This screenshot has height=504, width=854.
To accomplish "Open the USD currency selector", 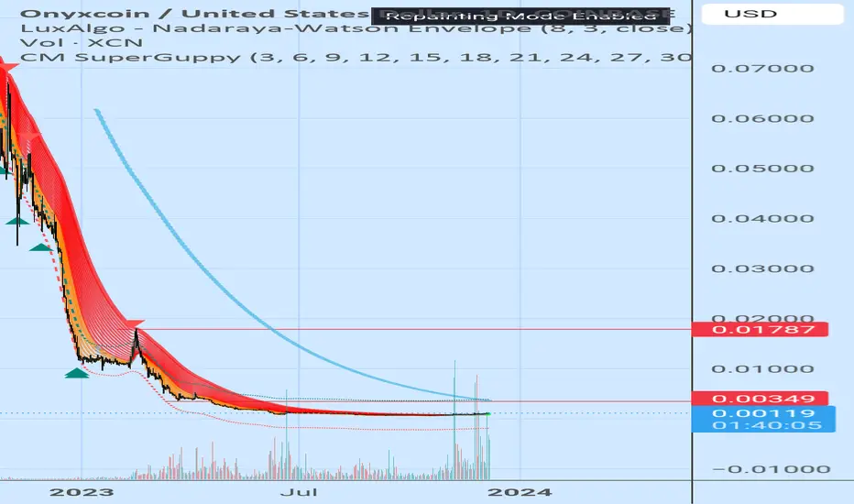I will click(x=772, y=14).
